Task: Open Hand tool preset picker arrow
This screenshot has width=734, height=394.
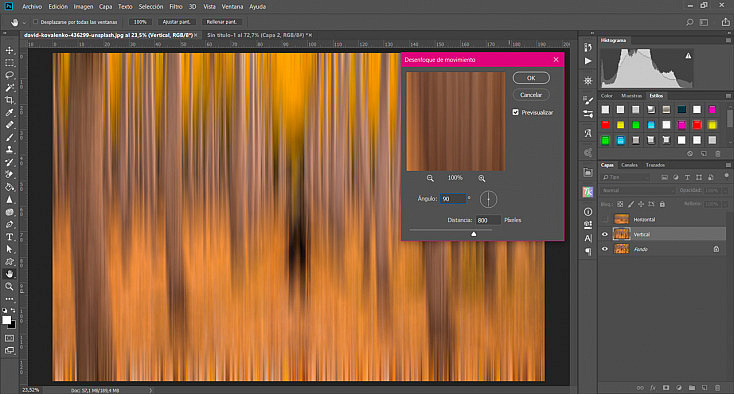Action: pos(24,22)
